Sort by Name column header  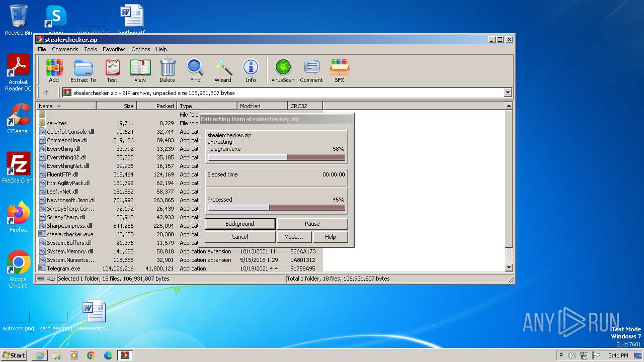(66, 106)
